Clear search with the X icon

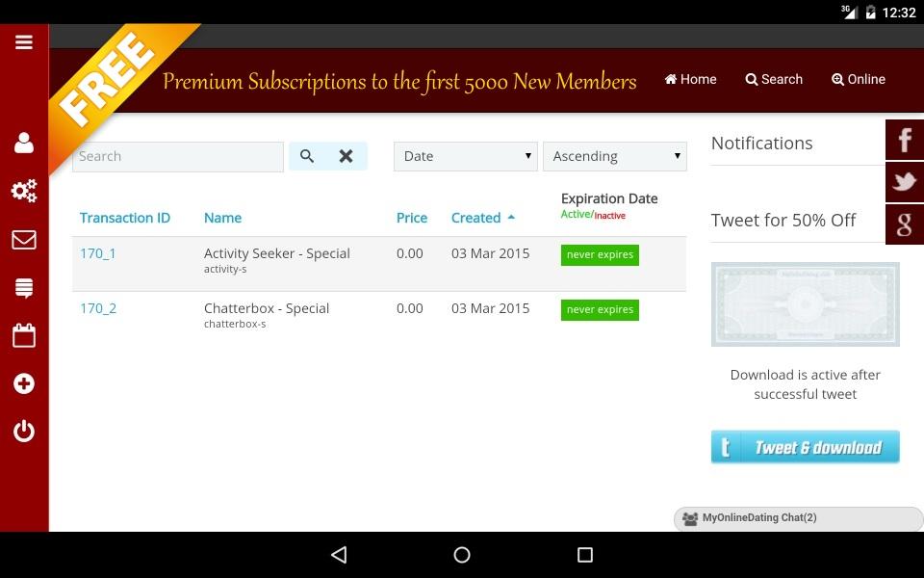pyautogui.click(x=346, y=156)
